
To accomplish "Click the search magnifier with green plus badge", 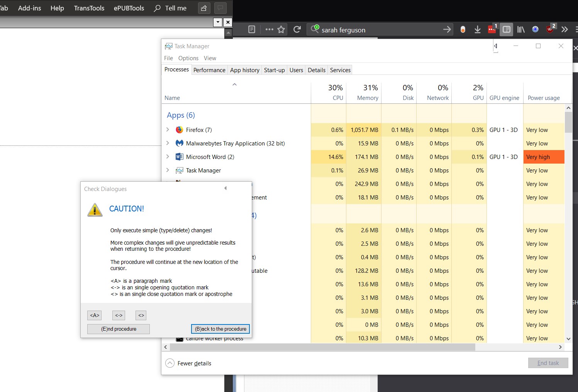I will click(x=315, y=29).
